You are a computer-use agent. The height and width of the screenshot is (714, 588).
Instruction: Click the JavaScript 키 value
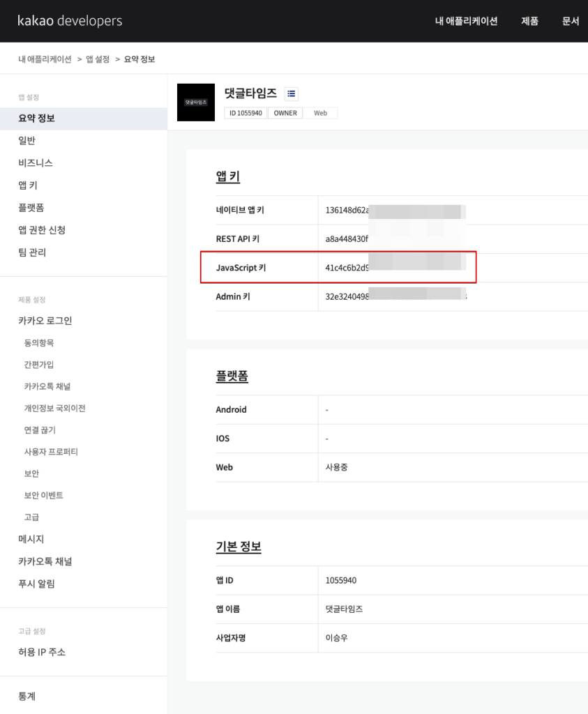(x=395, y=268)
